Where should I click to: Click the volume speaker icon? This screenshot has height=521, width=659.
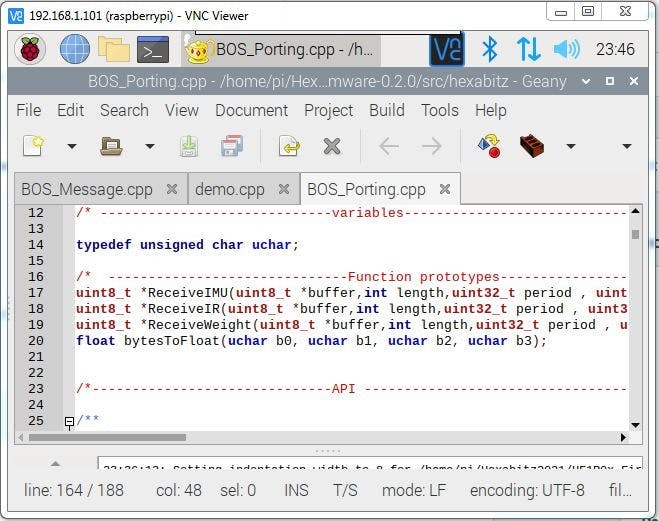(567, 49)
